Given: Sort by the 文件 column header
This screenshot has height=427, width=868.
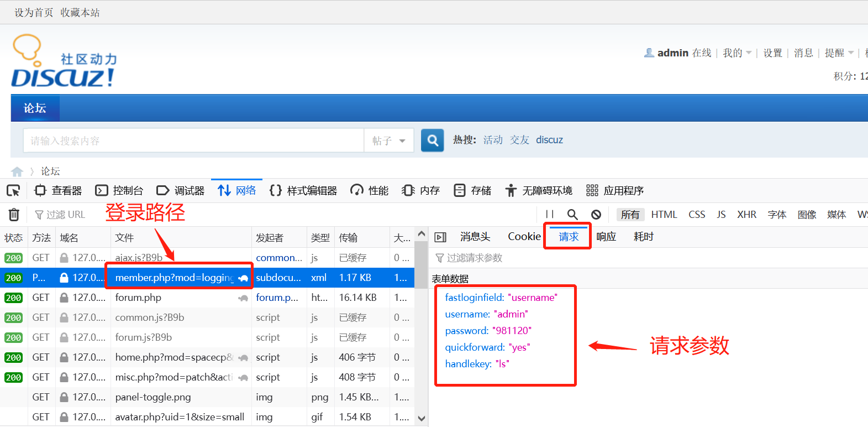Looking at the screenshot, I should click(181, 238).
